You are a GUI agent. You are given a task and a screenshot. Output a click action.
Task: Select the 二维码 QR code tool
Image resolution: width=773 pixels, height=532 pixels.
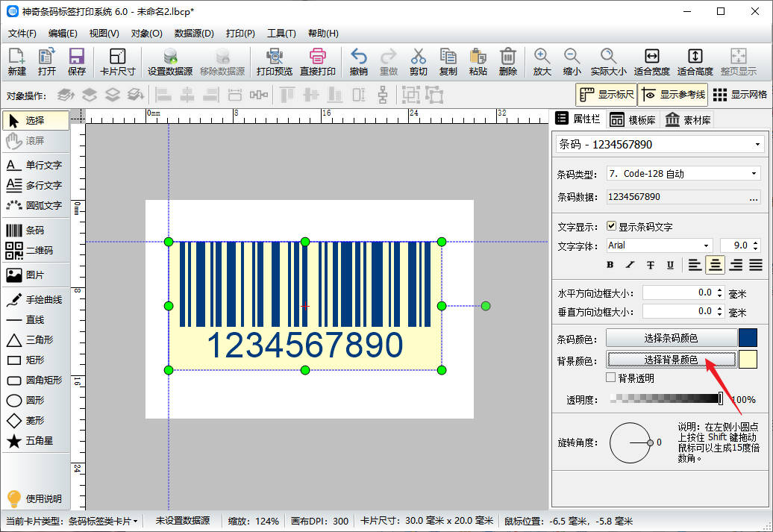(36, 251)
